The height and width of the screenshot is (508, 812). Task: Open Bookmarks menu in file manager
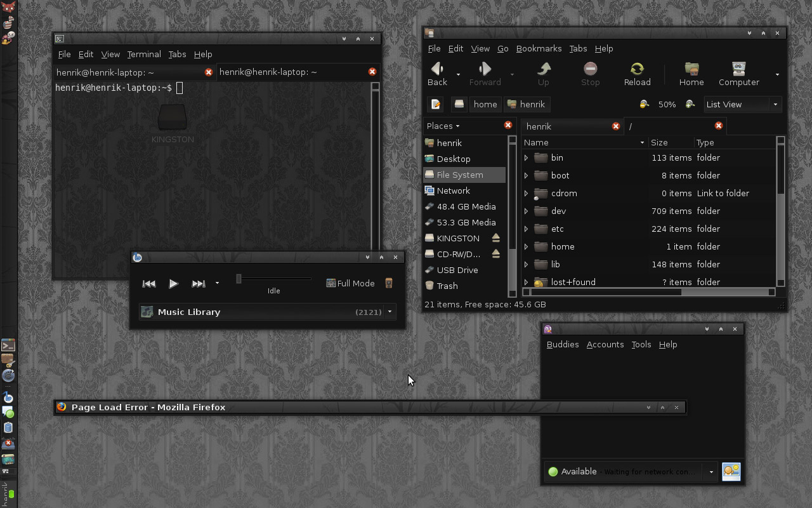539,48
